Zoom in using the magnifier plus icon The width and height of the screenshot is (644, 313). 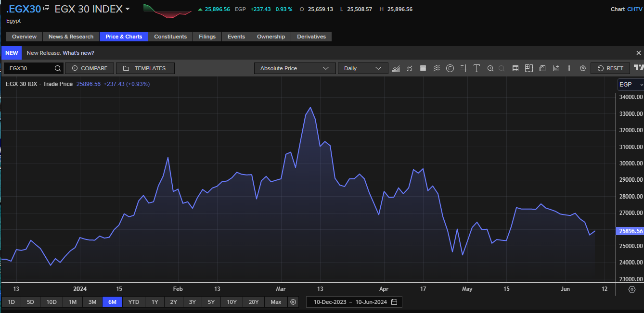[490, 68]
